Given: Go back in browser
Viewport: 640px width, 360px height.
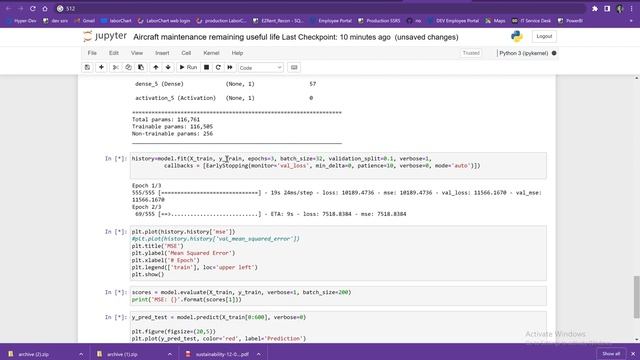Looking at the screenshot, I should coord(8,8).
